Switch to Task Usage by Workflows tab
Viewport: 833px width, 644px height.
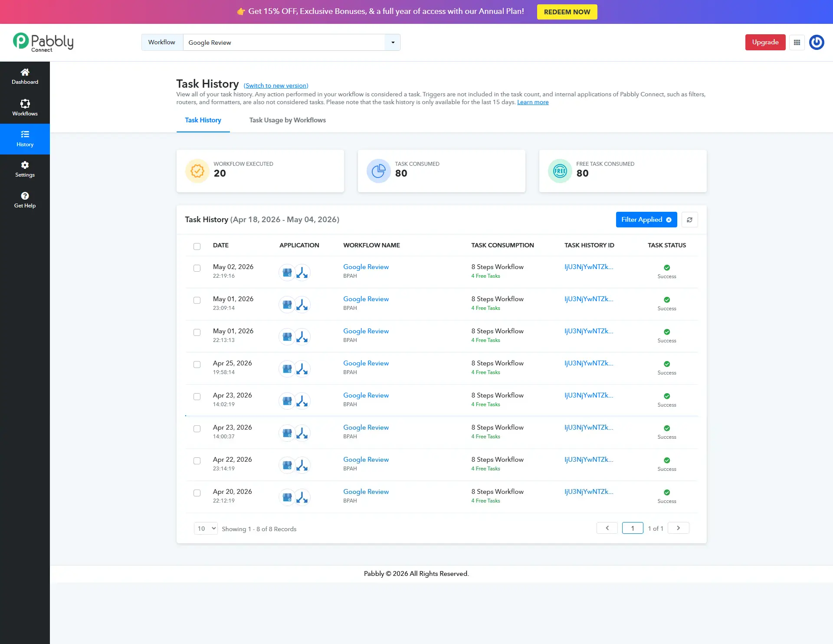287,120
